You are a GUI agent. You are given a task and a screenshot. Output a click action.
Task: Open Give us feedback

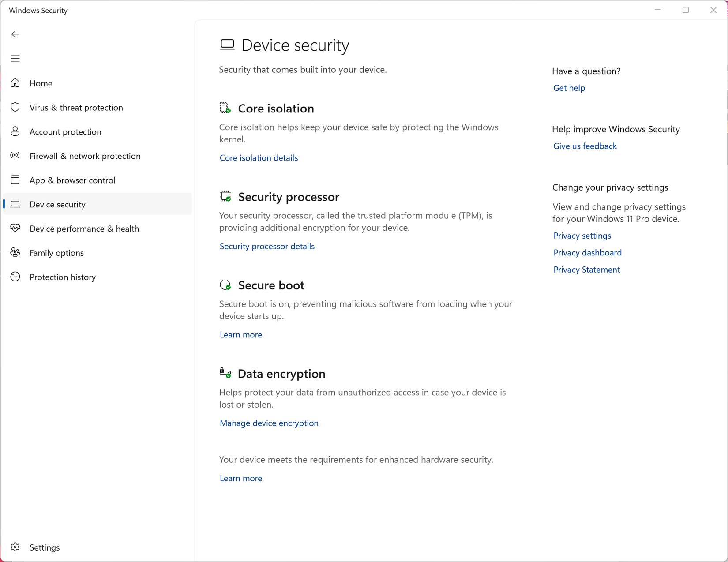coord(585,146)
